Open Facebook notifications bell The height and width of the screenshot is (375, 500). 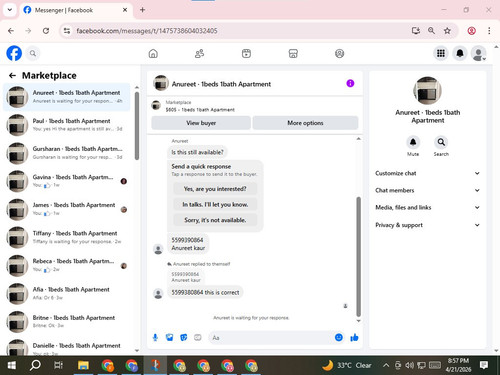point(460,53)
